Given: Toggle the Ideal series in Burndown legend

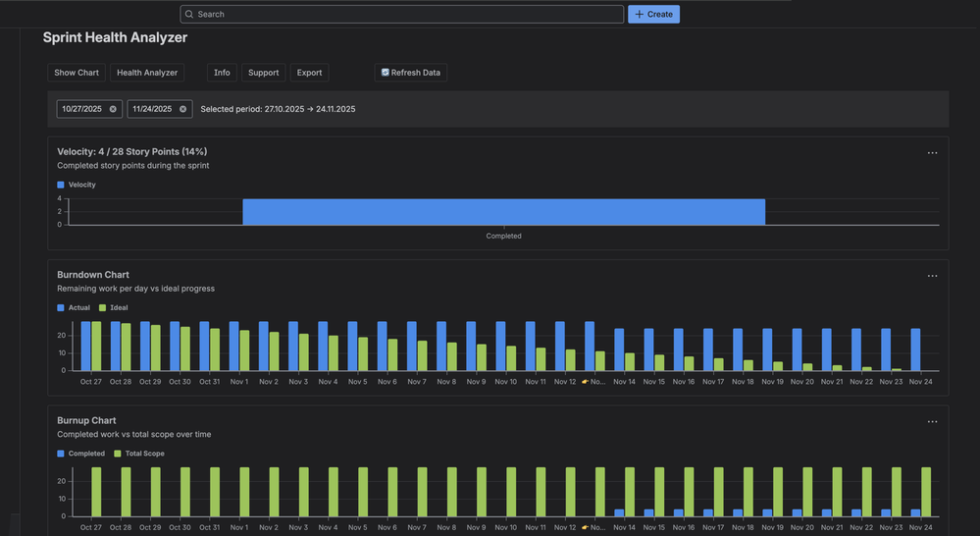Looking at the screenshot, I should [x=114, y=307].
